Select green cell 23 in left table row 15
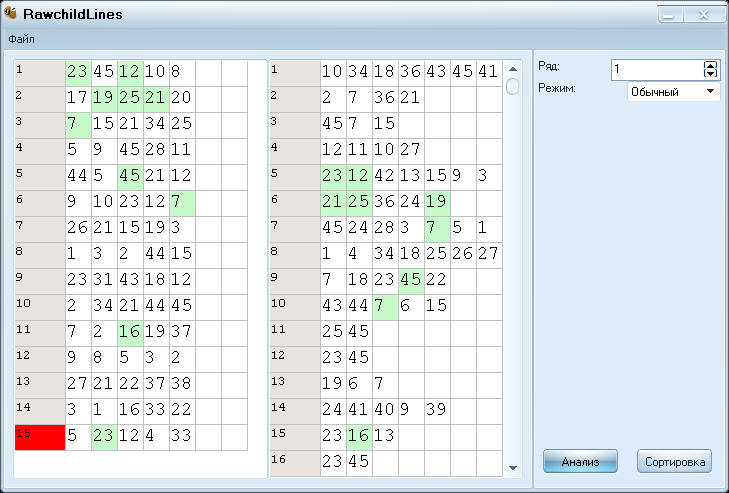 pos(104,438)
